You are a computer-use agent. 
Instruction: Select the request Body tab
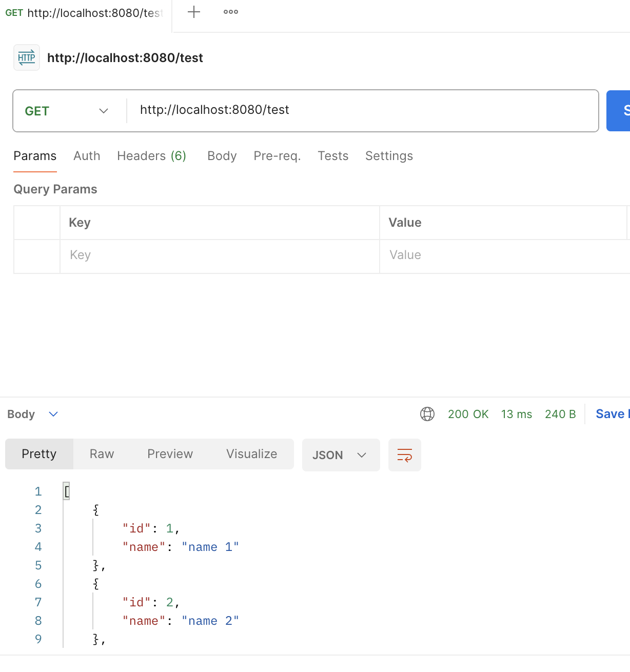tap(222, 156)
